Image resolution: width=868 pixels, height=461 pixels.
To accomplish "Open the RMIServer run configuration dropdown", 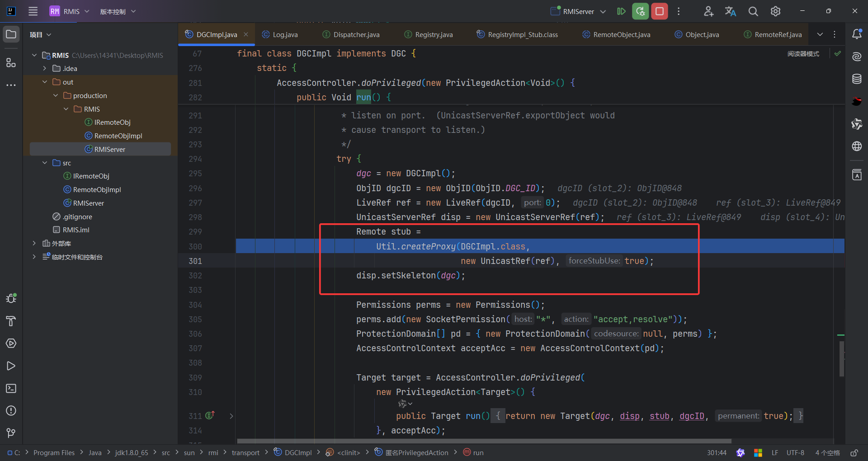I will 578,11.
